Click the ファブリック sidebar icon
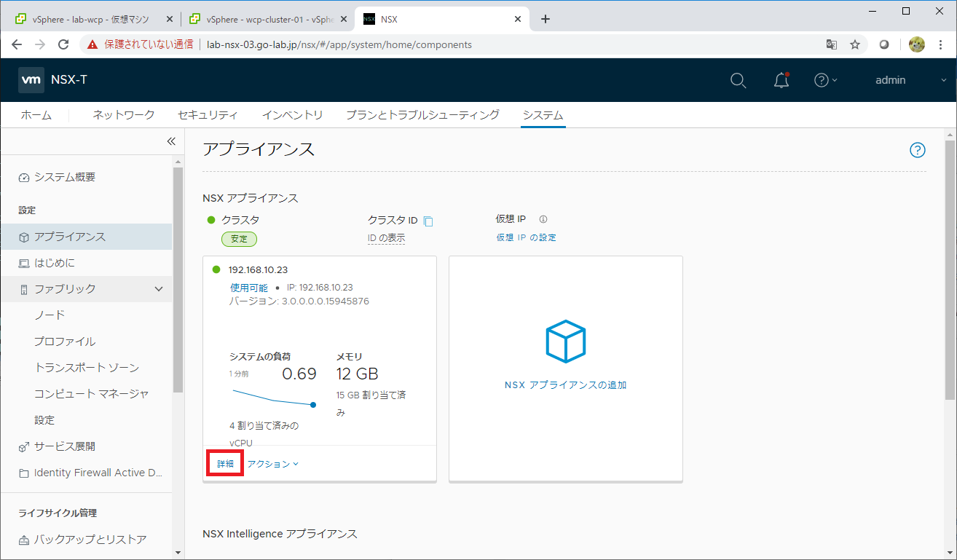Screen dimensions: 957x560 (x=24, y=290)
